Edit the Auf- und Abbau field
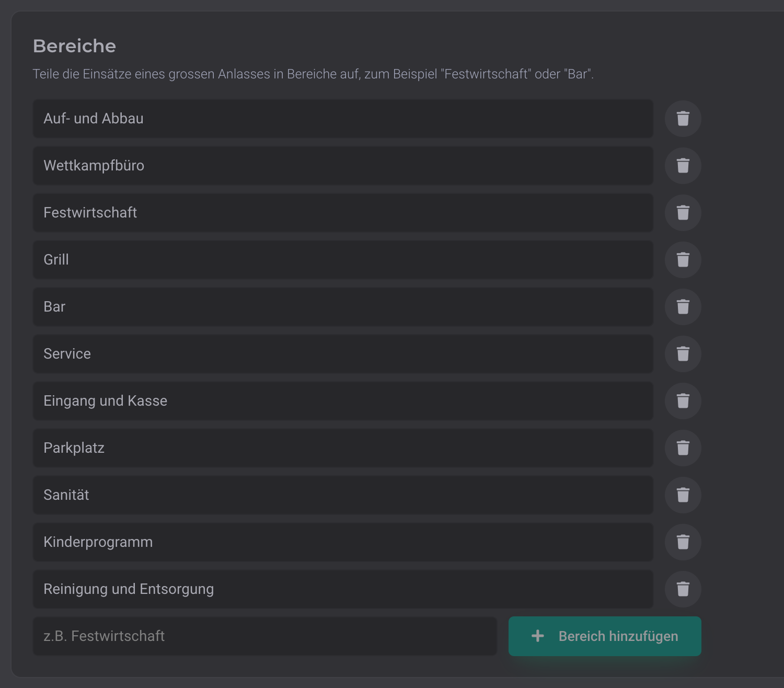This screenshot has width=784, height=688. pyautogui.click(x=343, y=119)
